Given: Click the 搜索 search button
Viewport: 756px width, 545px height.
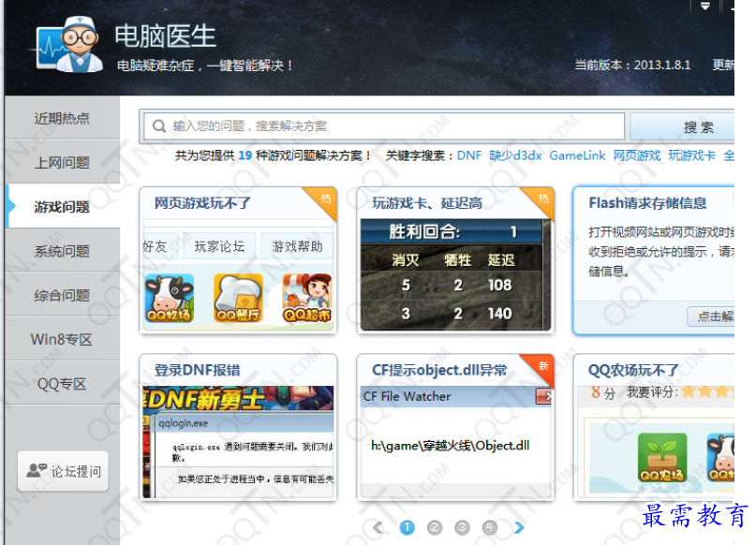Looking at the screenshot, I should coord(683,127).
